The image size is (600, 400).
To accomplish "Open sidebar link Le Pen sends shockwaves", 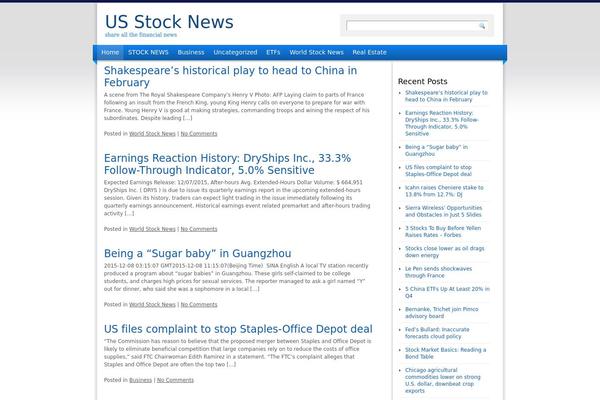I will [439, 272].
